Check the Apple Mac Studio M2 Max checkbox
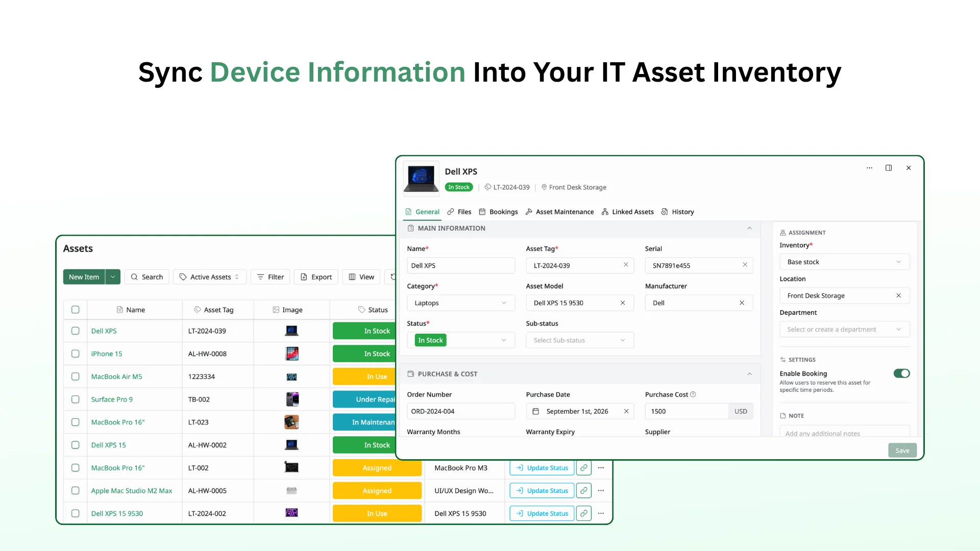 point(75,491)
